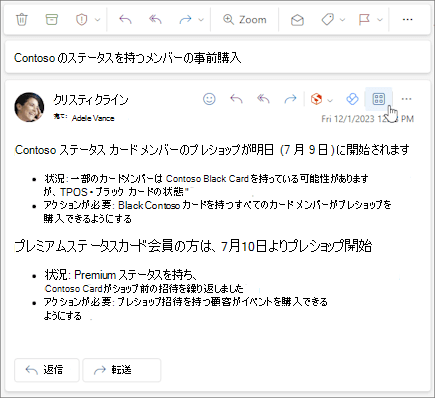Screen dimensions: 435x398
Task: Click the heading プレミアムステータスカード会員の方は
Action: click(113, 246)
